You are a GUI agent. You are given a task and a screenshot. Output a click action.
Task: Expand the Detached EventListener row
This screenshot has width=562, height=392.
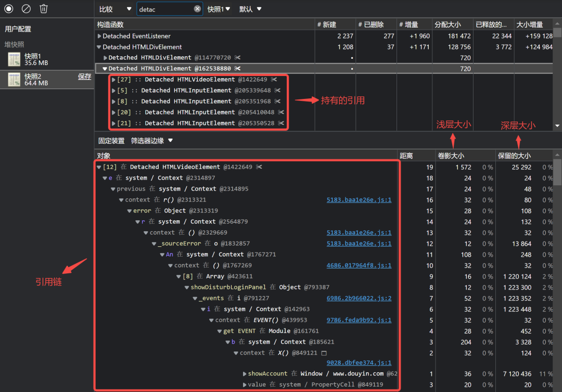point(99,36)
